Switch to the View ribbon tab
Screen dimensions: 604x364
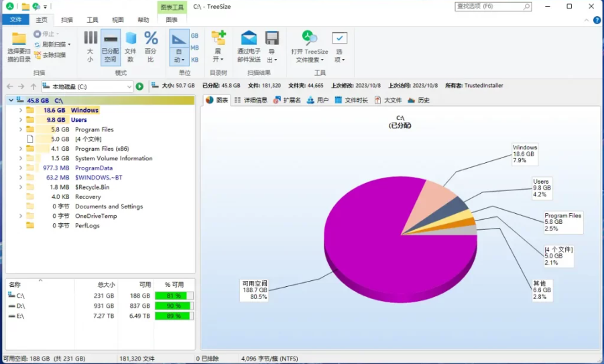[x=117, y=19]
